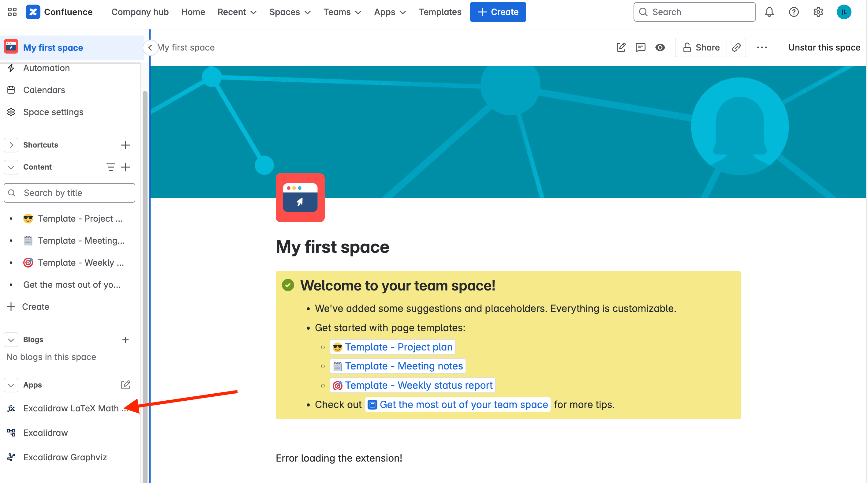The width and height of the screenshot is (868, 483).
Task: Click the blue Create button
Action: [x=498, y=12]
